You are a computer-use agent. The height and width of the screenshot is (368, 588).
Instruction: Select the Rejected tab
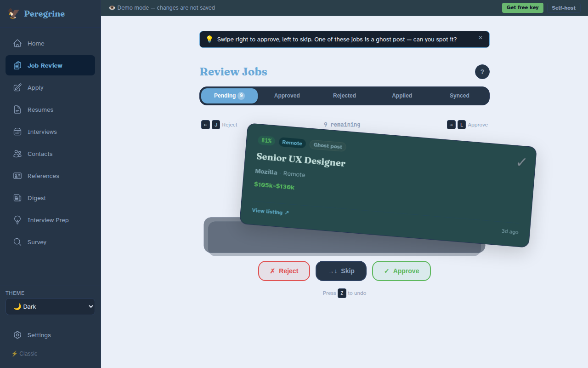(x=344, y=96)
